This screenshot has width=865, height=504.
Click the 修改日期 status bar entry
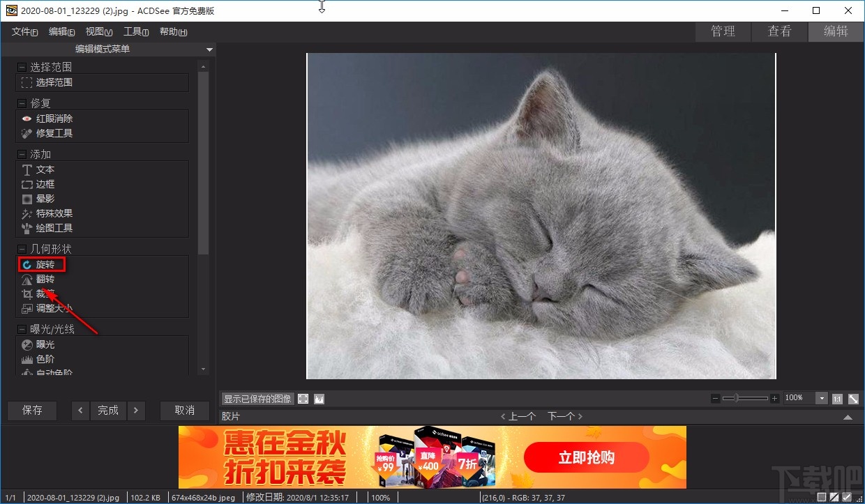tap(297, 498)
